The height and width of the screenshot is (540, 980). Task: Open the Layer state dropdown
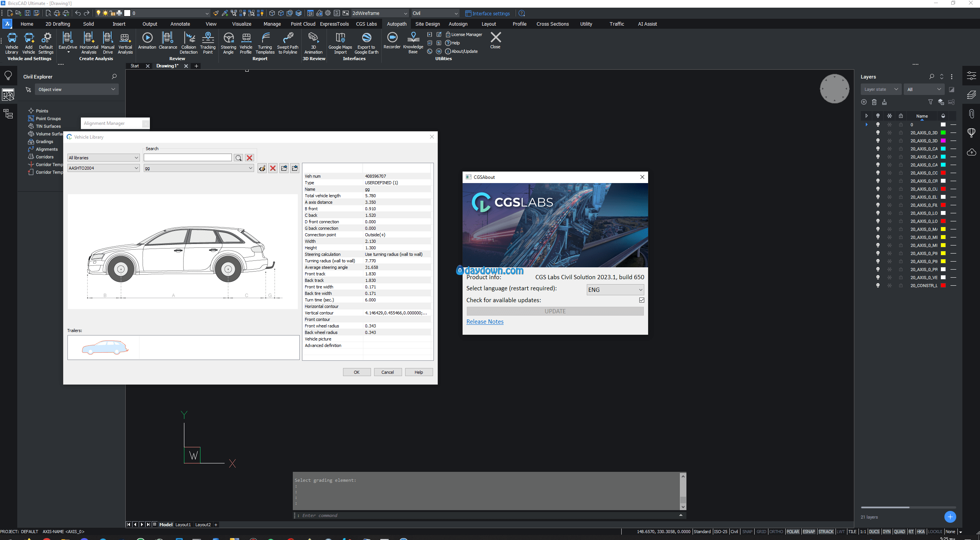[881, 90]
